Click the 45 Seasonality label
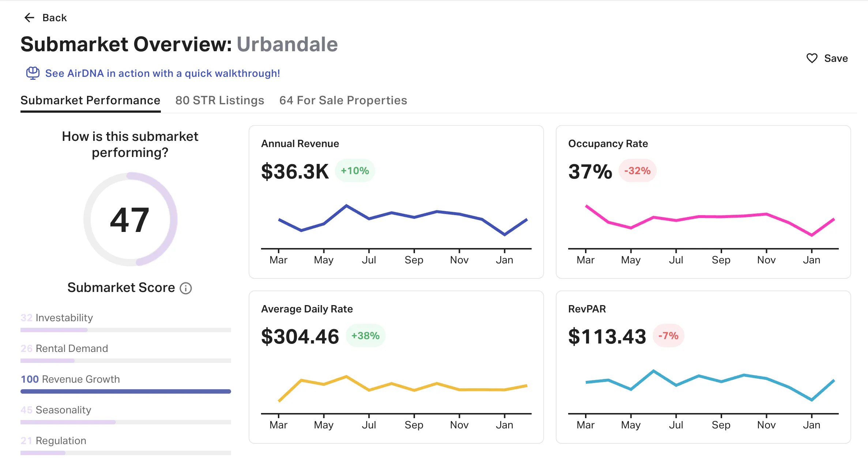The image size is (868, 469). click(x=56, y=410)
